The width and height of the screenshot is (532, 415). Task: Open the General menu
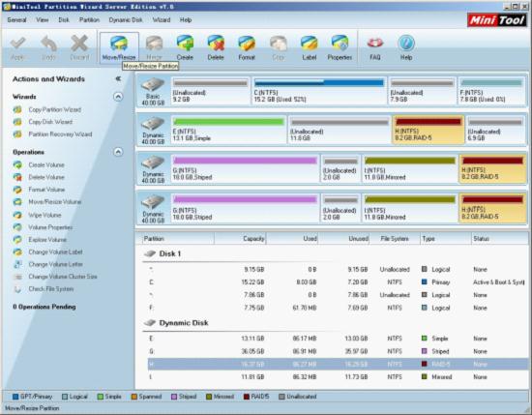pyautogui.click(x=16, y=20)
